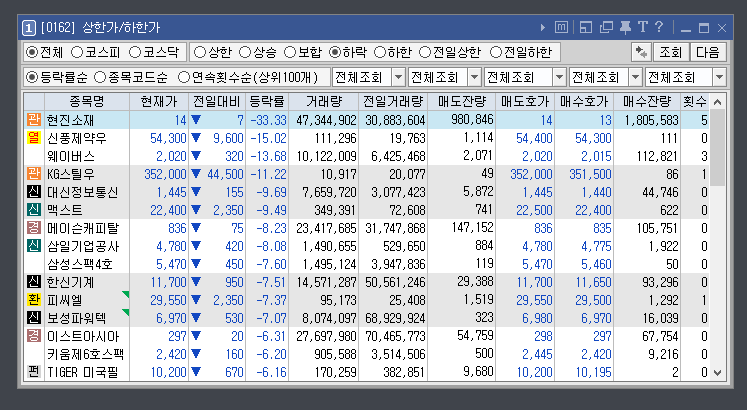
Task: Click the 경 badge beside 이스트아시아
Action: pos(33,336)
